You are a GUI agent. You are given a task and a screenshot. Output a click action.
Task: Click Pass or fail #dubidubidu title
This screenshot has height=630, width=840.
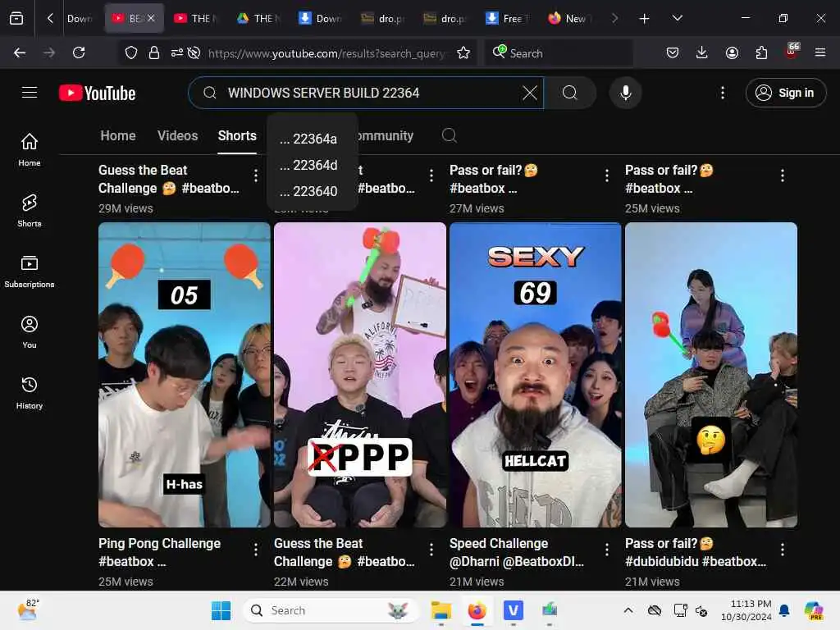click(x=696, y=552)
